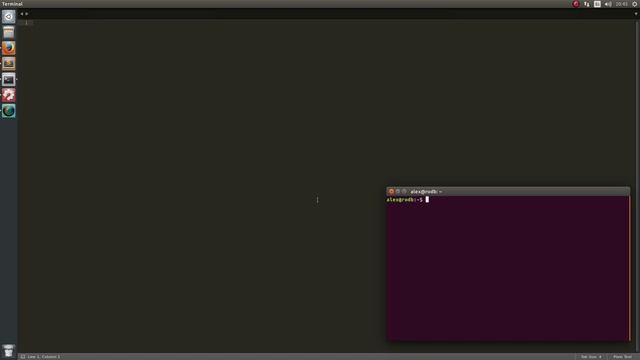This screenshot has width=640, height=360.
Task: Open the sound volume indicator
Action: [608, 4]
